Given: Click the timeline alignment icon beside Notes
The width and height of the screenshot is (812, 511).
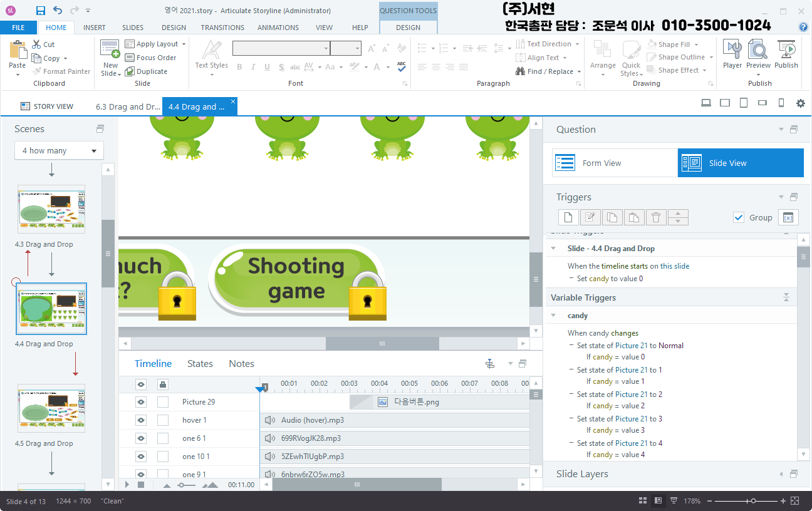Looking at the screenshot, I should click(490, 364).
